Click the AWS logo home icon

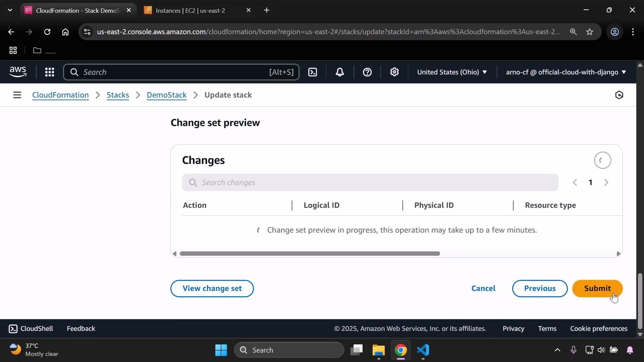pyautogui.click(x=18, y=72)
